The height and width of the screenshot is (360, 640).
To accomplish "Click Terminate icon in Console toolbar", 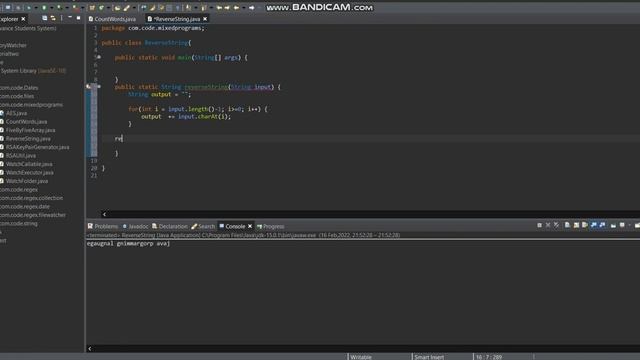I will click(x=539, y=225).
